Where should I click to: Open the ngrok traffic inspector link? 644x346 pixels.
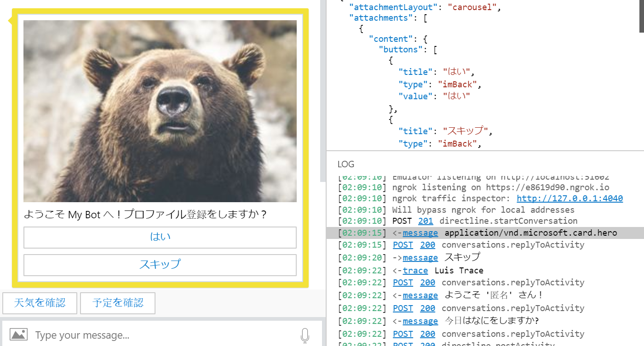(x=569, y=199)
